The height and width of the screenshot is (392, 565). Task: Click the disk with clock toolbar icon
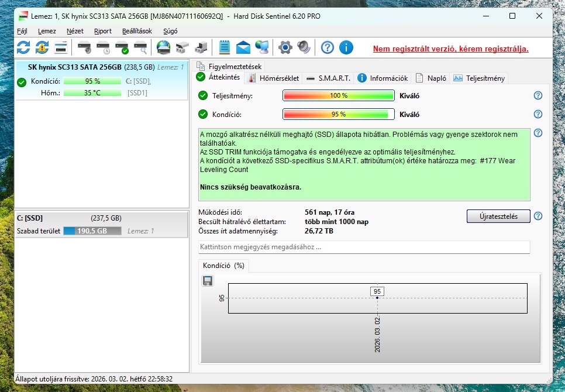pos(104,47)
